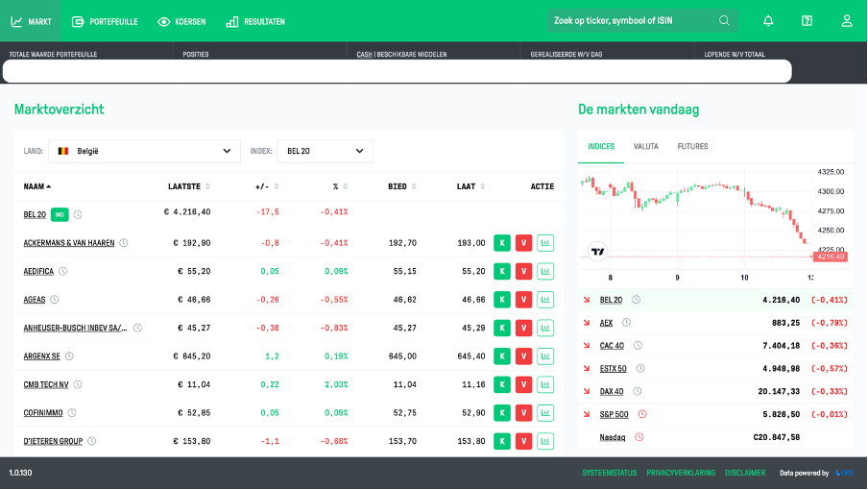Click K buy button for Aedifica

pos(502,271)
